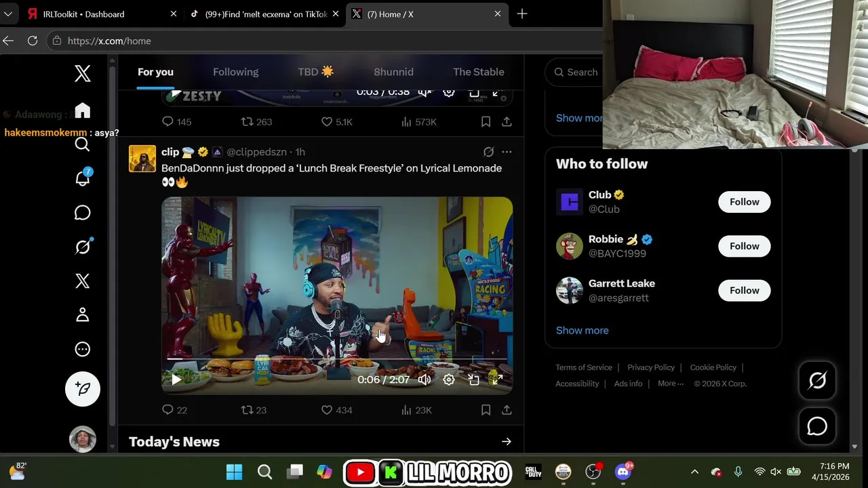868x488 pixels.
Task: Open a new browser tab
Action: (522, 14)
